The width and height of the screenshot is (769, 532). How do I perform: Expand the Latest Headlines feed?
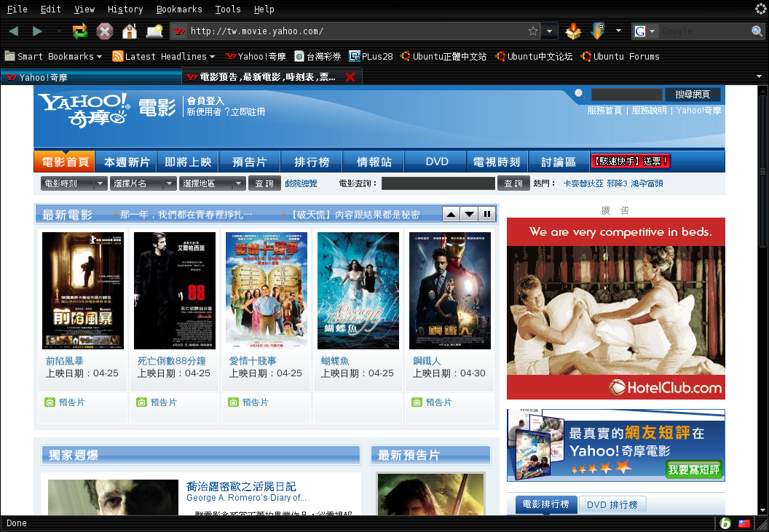[163, 56]
